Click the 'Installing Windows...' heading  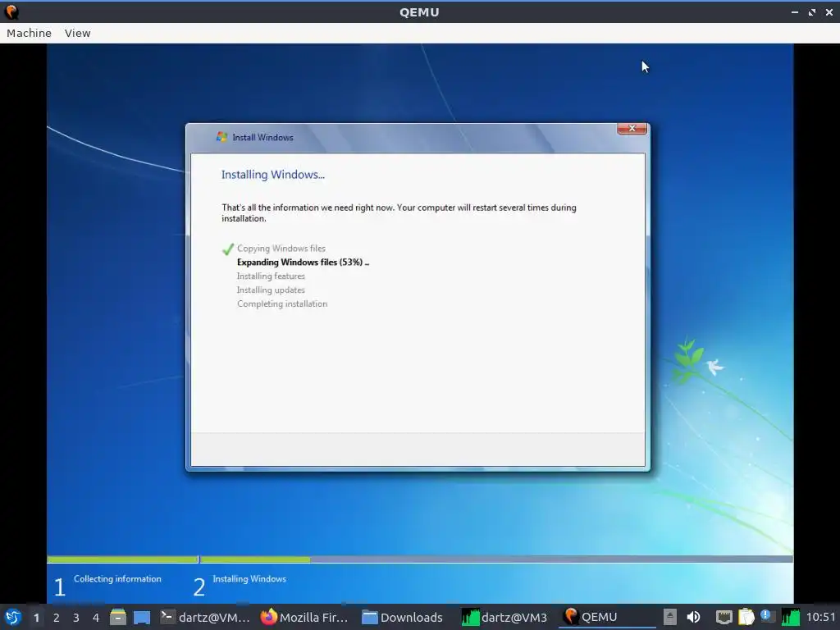273,175
